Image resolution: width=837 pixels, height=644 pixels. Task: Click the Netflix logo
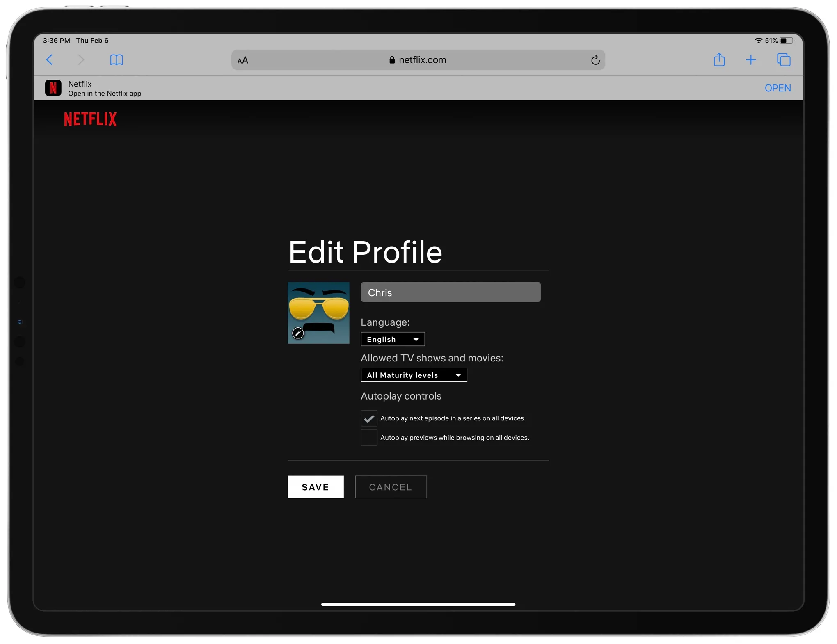coord(90,119)
